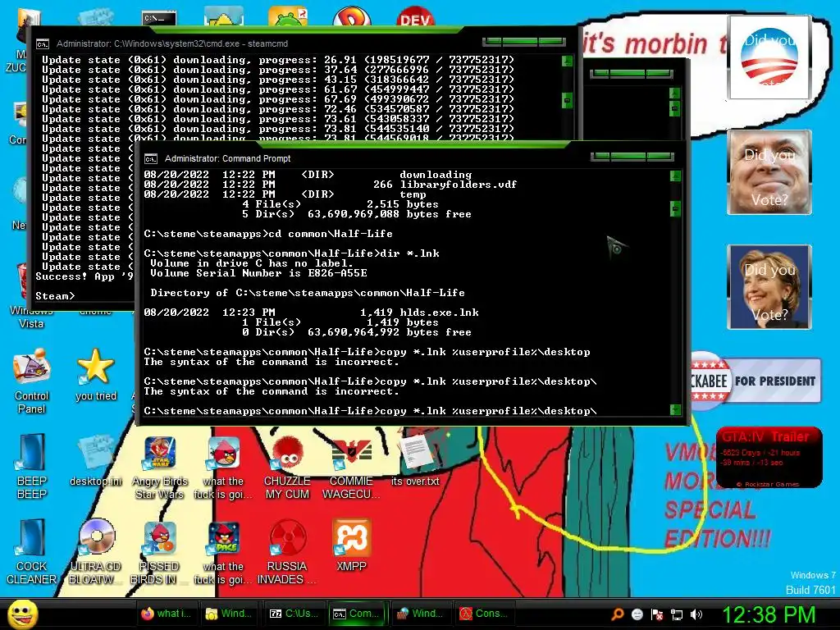840x630 pixels.
Task: Click the steamcmd window title text
Action: coord(172,44)
